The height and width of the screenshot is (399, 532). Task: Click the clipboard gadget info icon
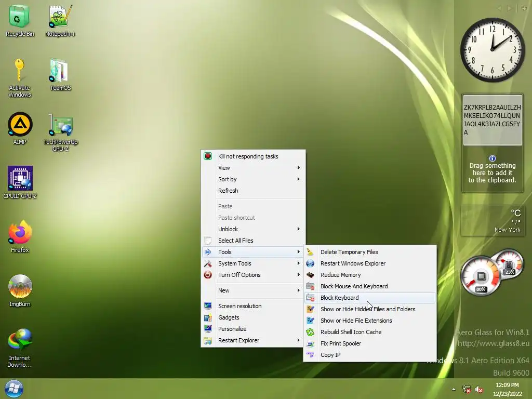493,158
